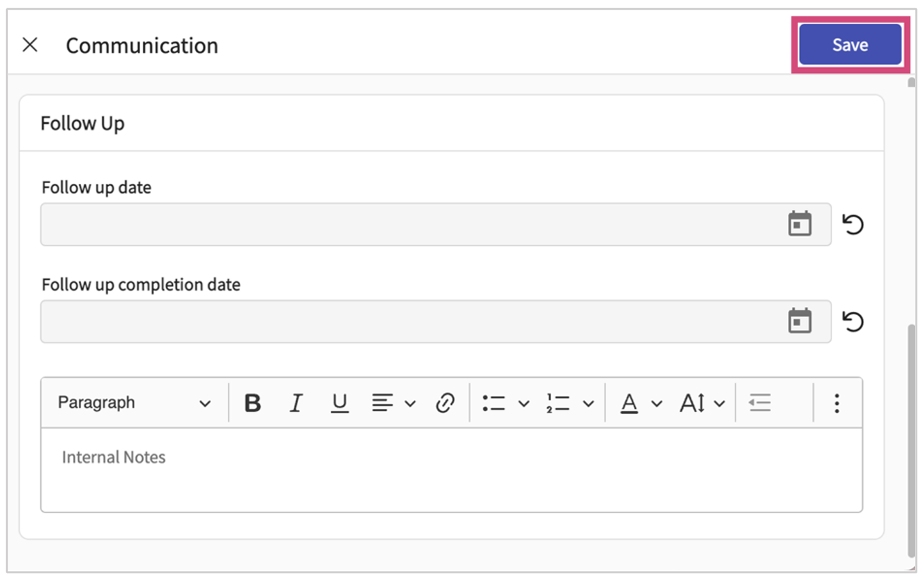
Task: Reset the Follow up completion date field
Action: click(853, 321)
